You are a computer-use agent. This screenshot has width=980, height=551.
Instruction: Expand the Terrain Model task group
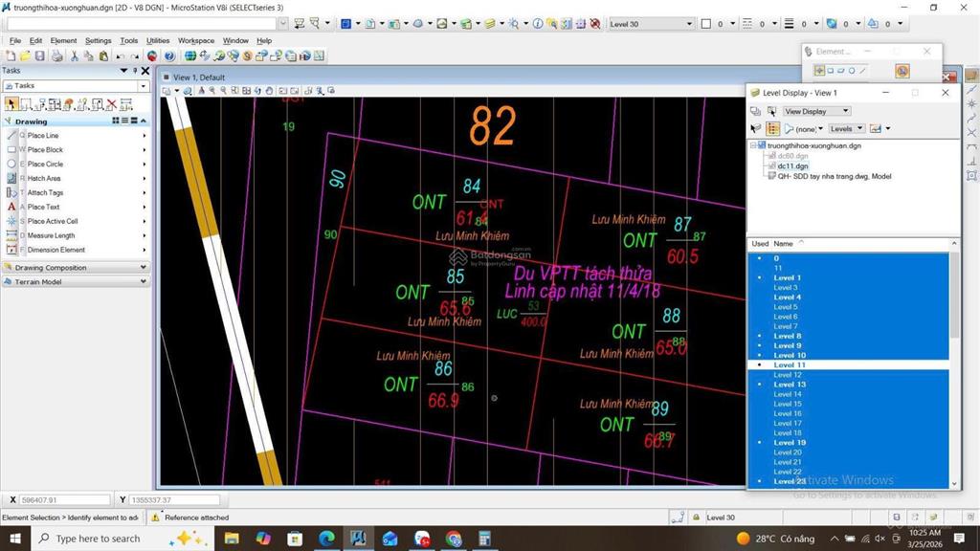point(77,282)
